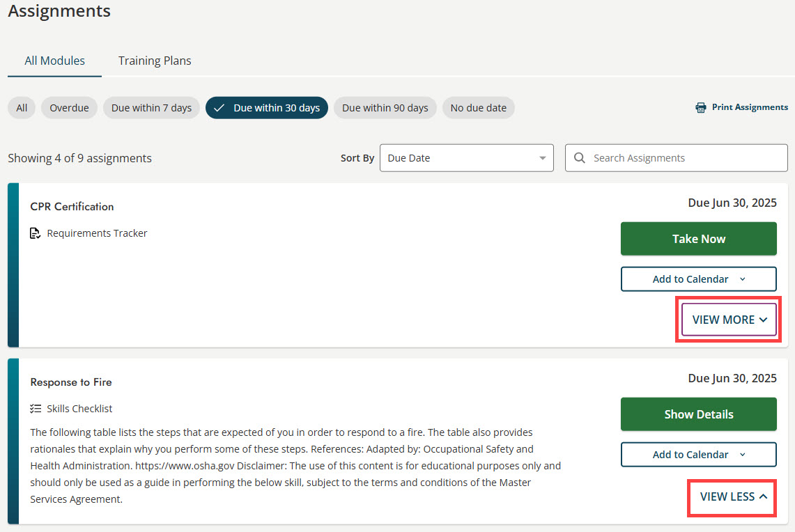
Task: Collapse VIEW LESS on Response to Fire card
Action: pyautogui.click(x=732, y=497)
